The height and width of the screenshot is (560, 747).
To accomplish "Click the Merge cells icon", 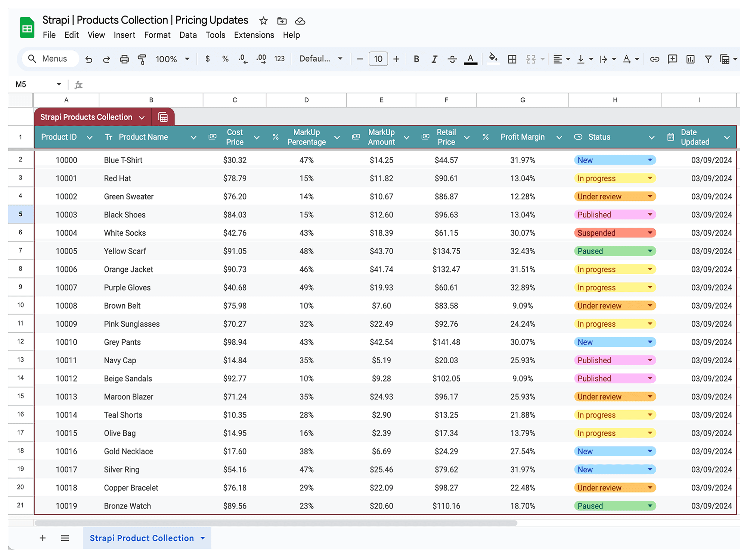I will 531,59.
